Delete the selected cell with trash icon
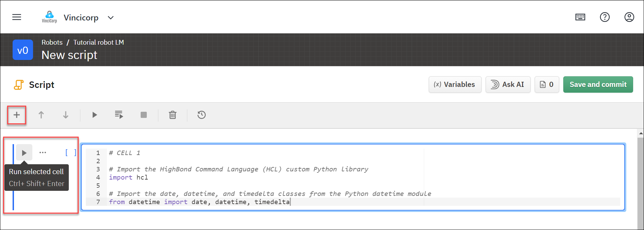Viewport: 644px width, 230px height. (173, 115)
